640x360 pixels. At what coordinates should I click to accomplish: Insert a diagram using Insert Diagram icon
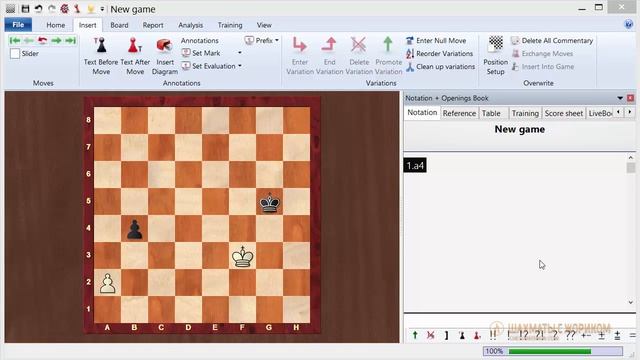point(164,46)
